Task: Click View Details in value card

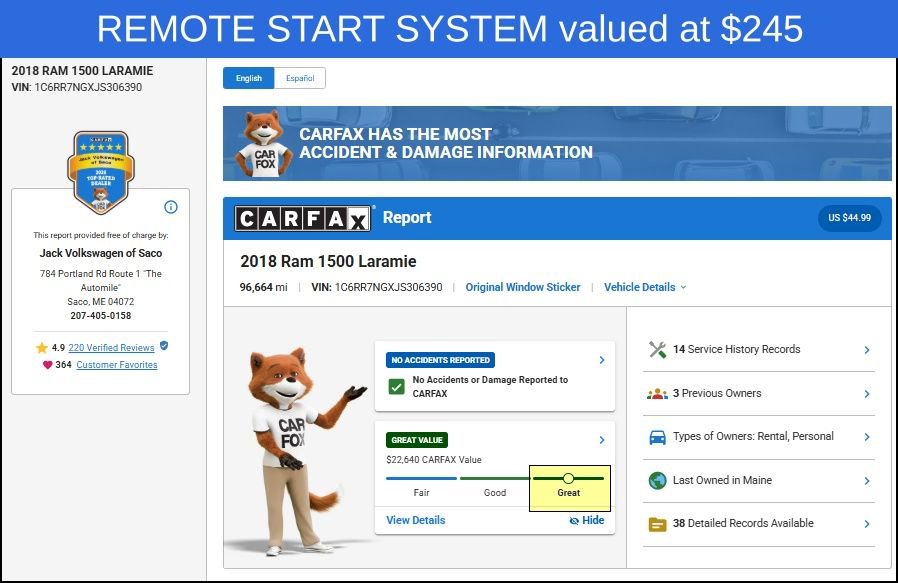Action: point(416,520)
